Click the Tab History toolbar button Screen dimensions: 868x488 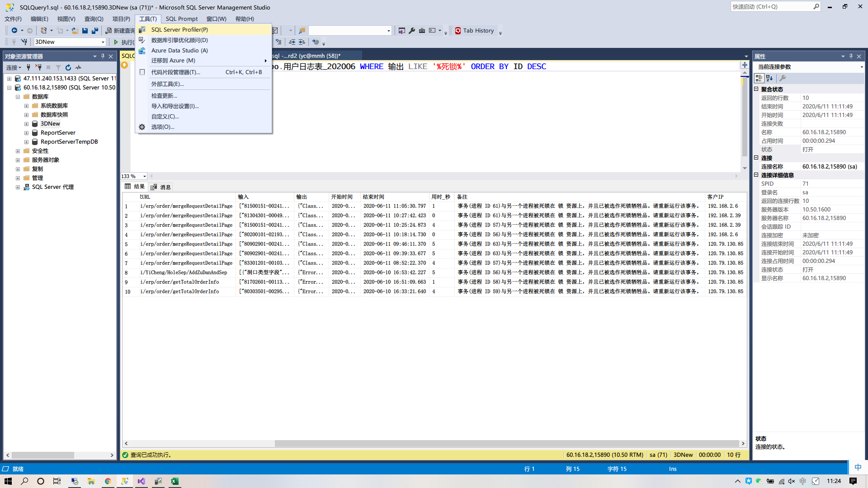point(474,30)
